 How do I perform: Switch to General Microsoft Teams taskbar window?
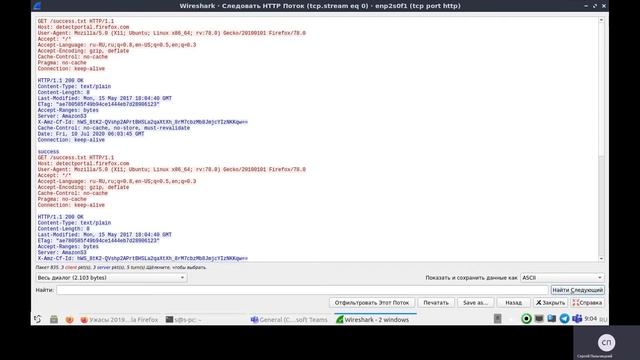pyautogui.click(x=289, y=320)
